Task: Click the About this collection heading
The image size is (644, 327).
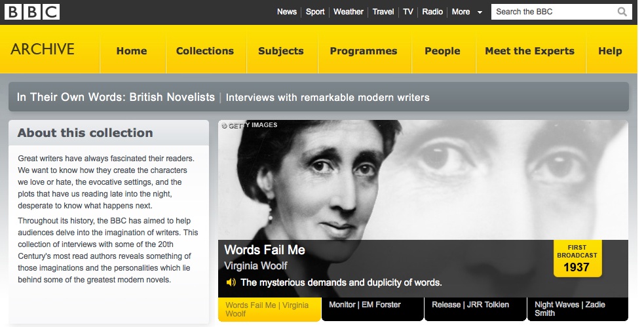Action: [x=85, y=132]
